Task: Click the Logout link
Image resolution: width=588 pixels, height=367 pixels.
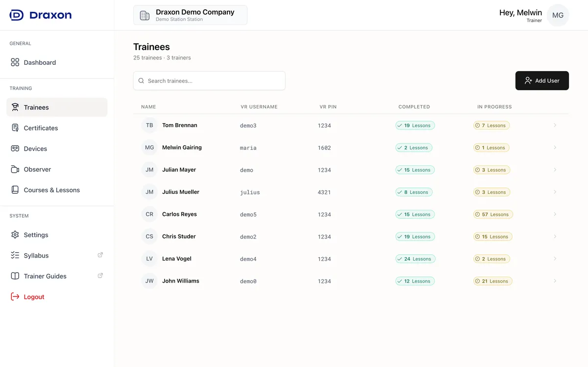Action: [x=57, y=297]
